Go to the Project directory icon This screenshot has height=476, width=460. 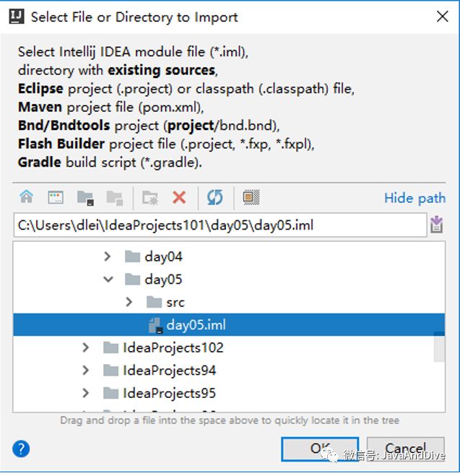pyautogui.click(x=85, y=198)
